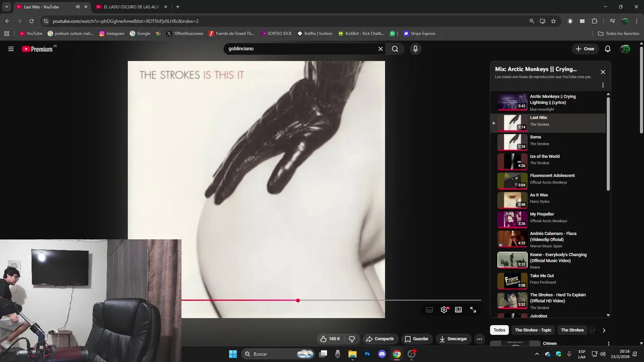Mute the Last Nite tab audio

tap(77, 7)
